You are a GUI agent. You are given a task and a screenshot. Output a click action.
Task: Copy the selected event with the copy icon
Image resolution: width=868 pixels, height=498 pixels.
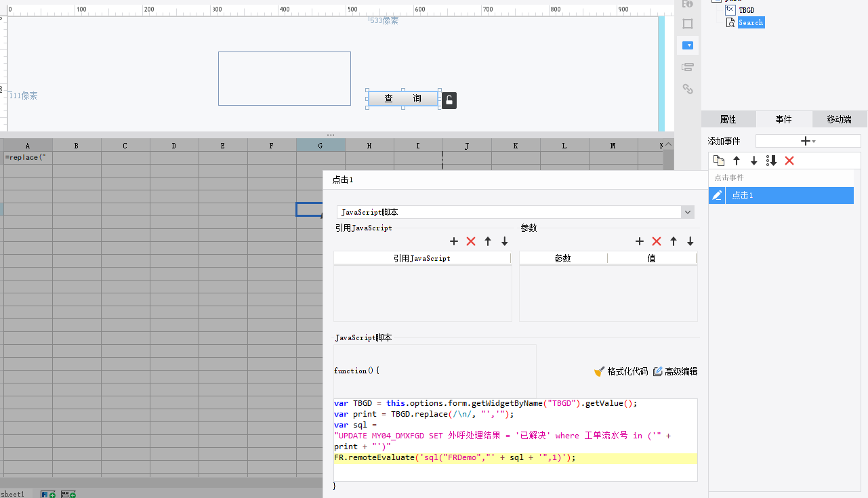tap(719, 161)
